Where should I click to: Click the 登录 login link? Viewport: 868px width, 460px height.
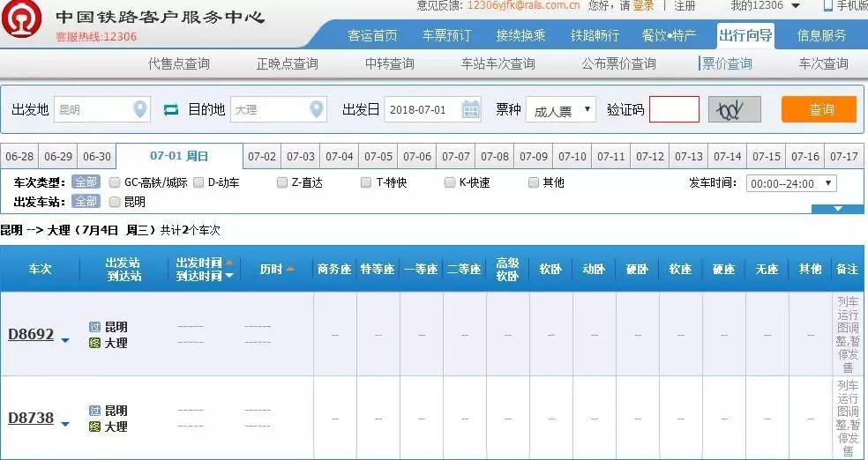point(643,5)
